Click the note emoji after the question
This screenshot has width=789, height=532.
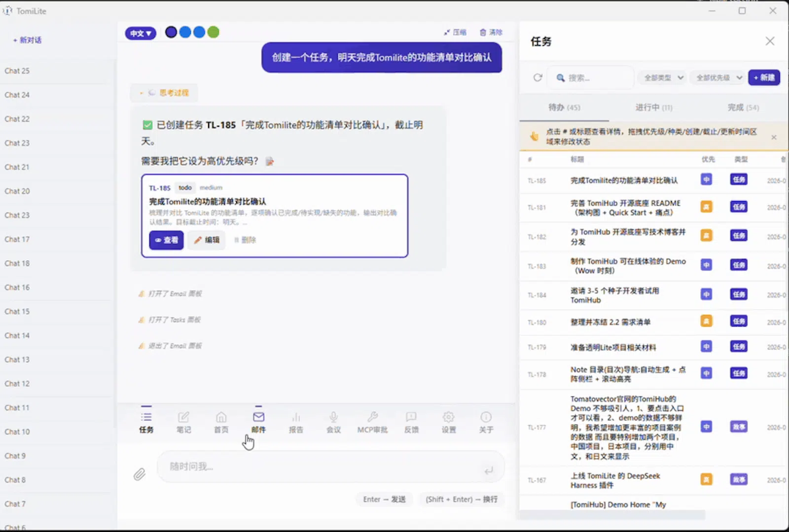pyautogui.click(x=269, y=161)
